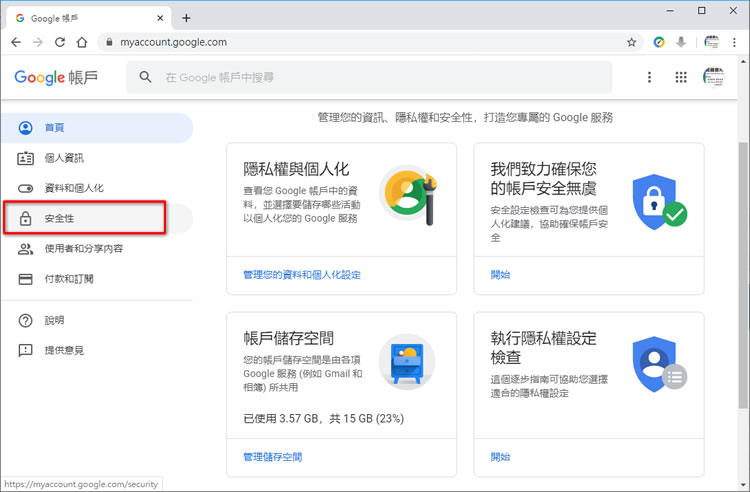750x492 pixels.
Task: Open 說明 help in the sidebar
Action: coord(97,320)
